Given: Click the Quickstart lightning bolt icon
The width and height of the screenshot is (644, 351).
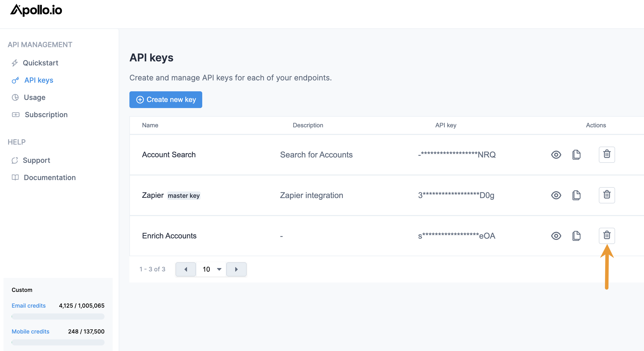Looking at the screenshot, I should pos(15,63).
